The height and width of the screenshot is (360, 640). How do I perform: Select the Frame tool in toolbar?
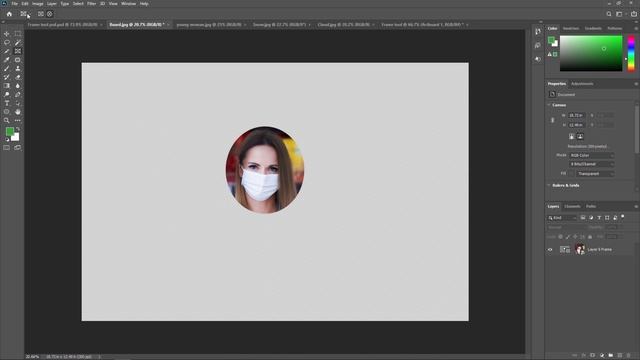tap(18, 51)
